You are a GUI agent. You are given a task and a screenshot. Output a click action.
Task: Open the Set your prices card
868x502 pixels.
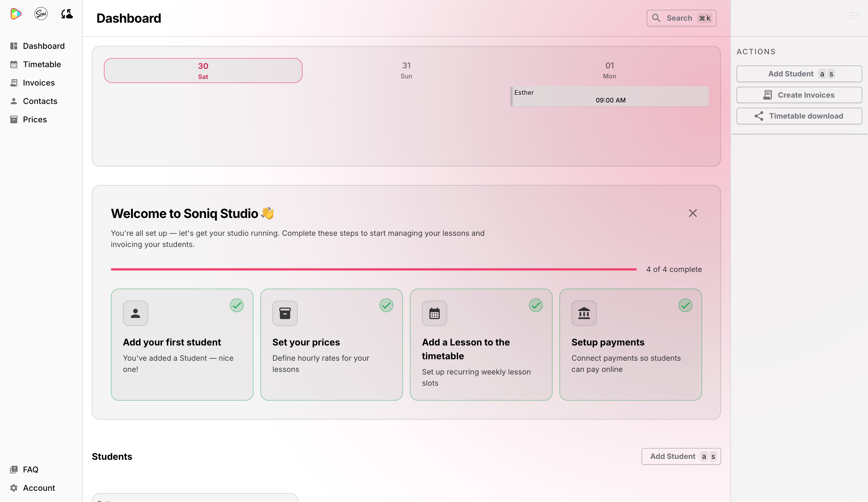click(x=331, y=345)
